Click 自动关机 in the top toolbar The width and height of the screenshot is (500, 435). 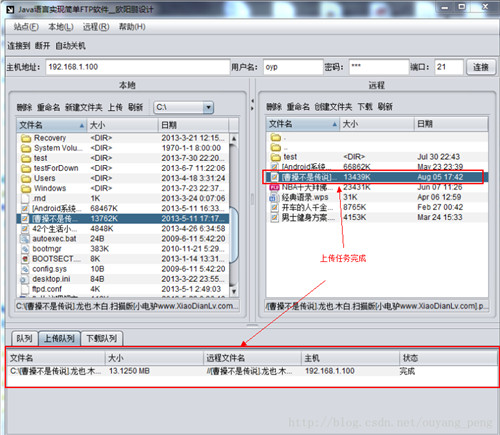70,46
